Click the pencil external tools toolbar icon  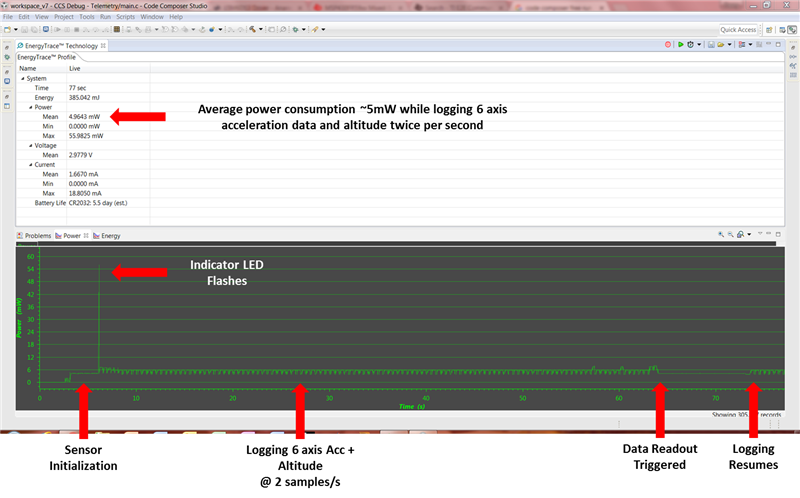click(x=315, y=30)
